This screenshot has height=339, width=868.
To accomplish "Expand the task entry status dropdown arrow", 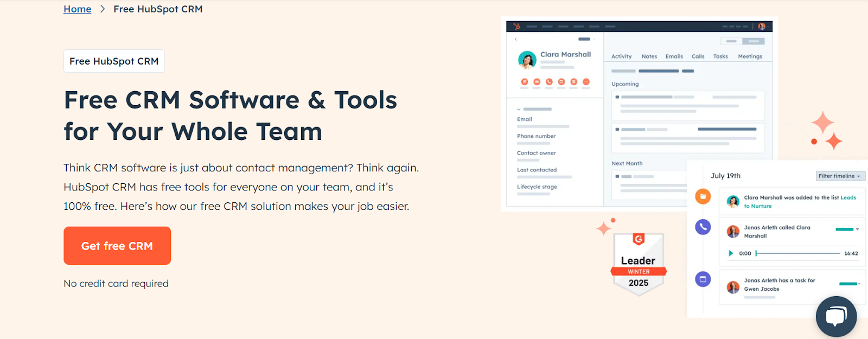I will (859, 284).
